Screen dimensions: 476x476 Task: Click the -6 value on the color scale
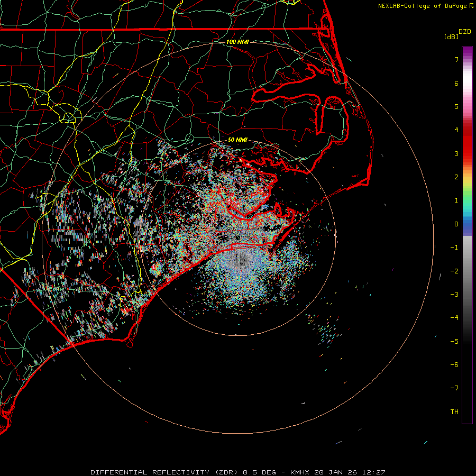coord(454,365)
